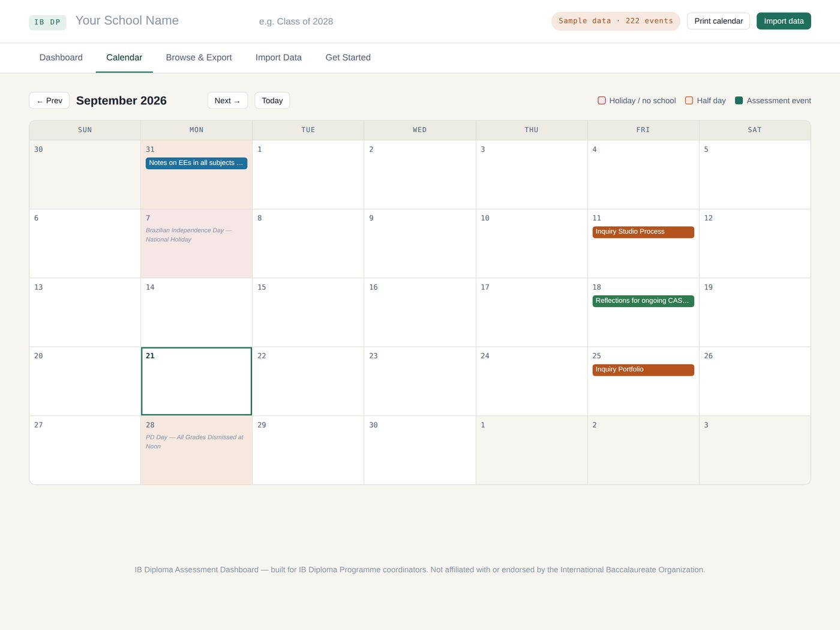This screenshot has width=840, height=630.
Task: Select the day 27 Sunday cell
Action: click(85, 450)
